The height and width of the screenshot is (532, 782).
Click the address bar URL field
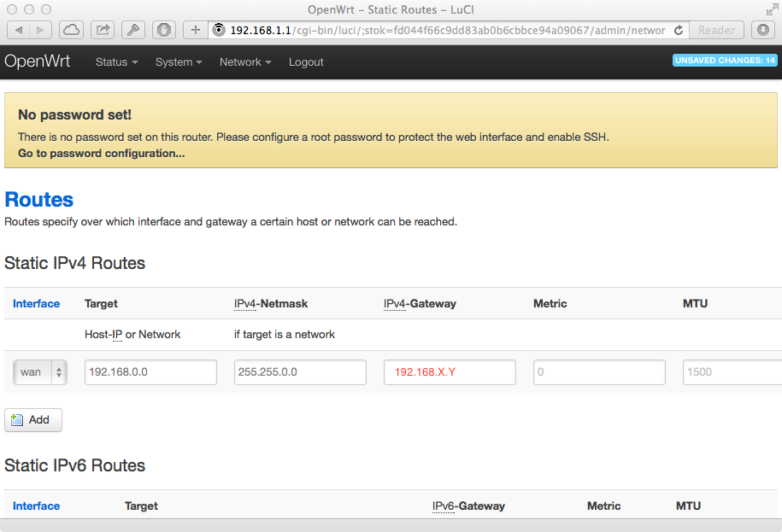coord(447,31)
